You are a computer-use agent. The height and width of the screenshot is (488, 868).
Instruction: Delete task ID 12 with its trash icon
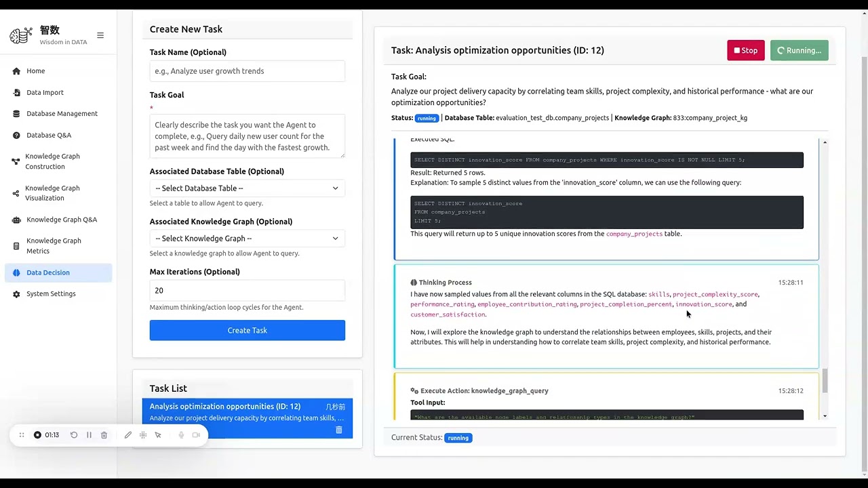[x=339, y=430]
